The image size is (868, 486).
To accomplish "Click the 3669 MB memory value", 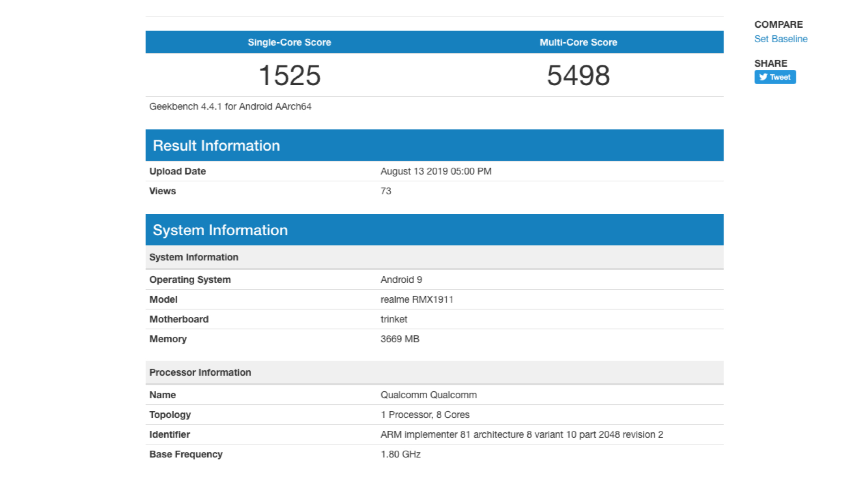I will tap(400, 339).
